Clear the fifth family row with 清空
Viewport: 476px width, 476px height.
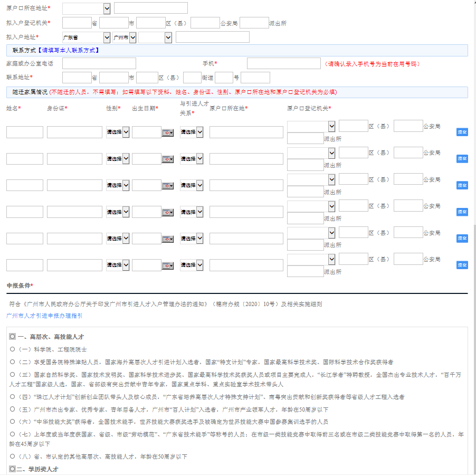tap(462, 239)
